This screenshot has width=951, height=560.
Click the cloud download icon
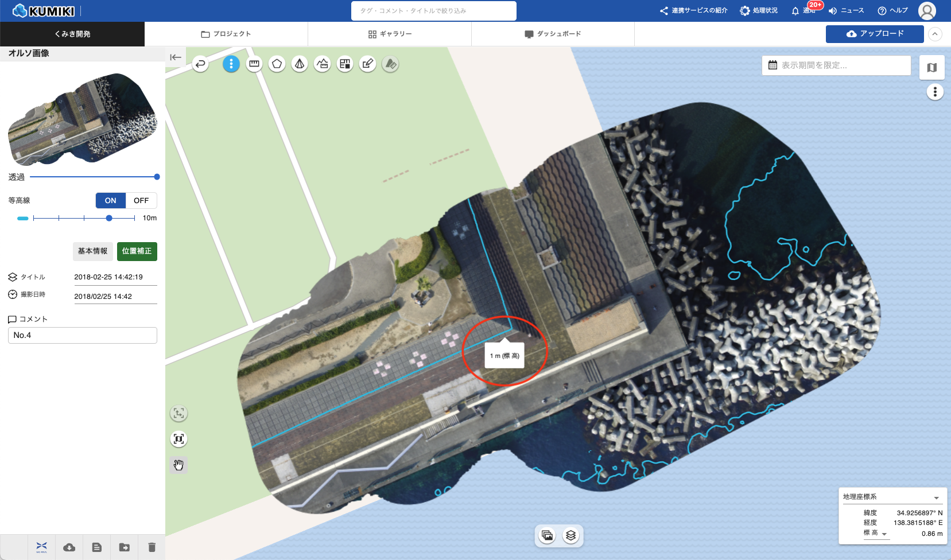point(69,547)
